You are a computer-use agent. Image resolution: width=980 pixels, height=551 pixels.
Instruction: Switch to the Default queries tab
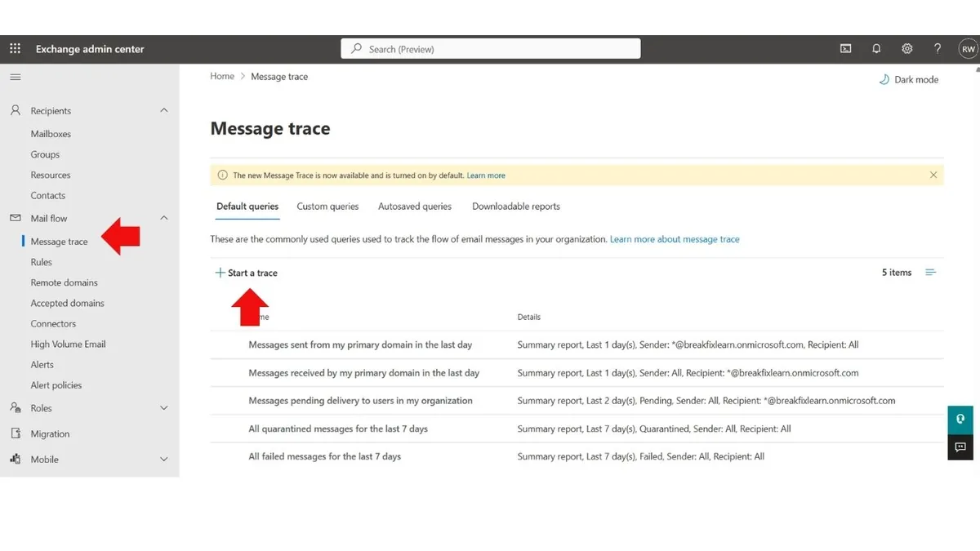click(247, 207)
